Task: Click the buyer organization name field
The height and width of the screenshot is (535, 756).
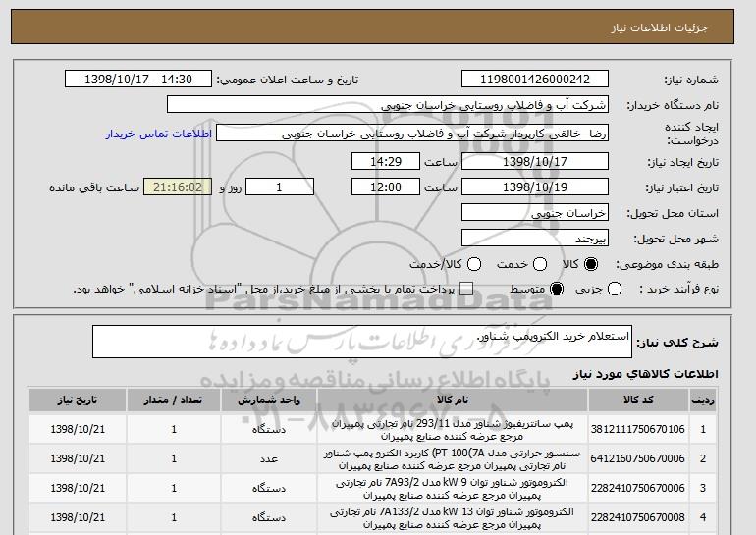Action: [388, 105]
